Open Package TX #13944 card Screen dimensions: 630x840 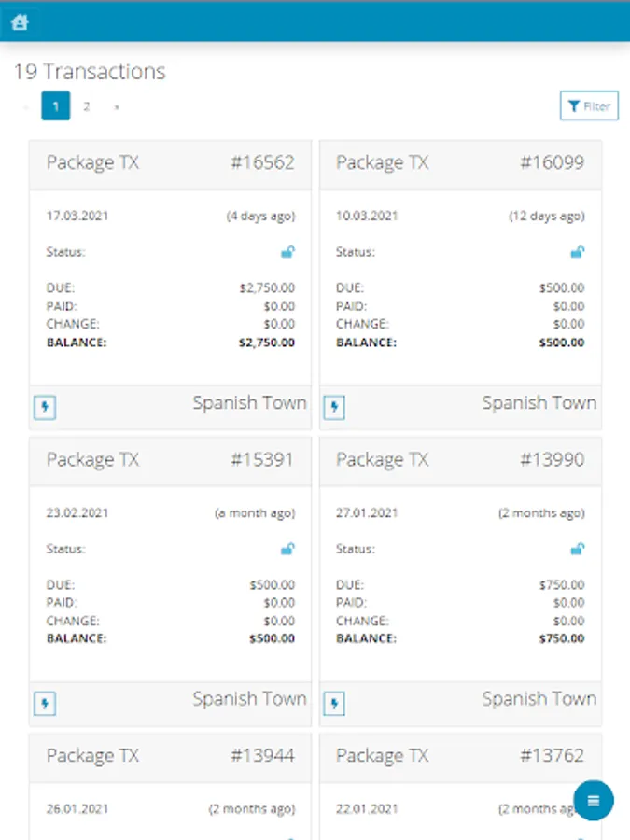click(x=170, y=756)
